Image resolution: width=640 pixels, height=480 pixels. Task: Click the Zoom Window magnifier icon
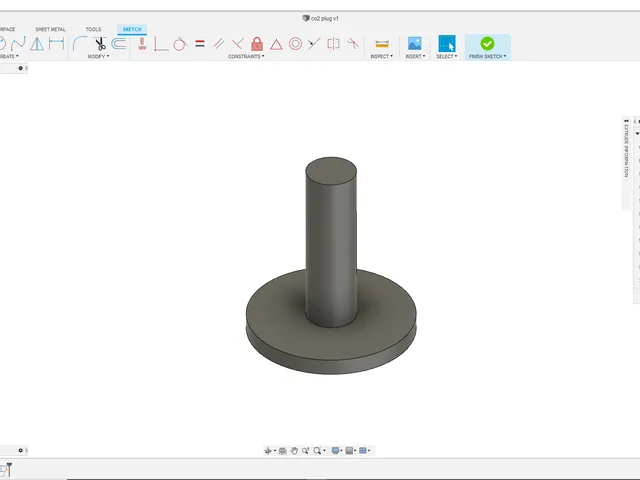317,451
